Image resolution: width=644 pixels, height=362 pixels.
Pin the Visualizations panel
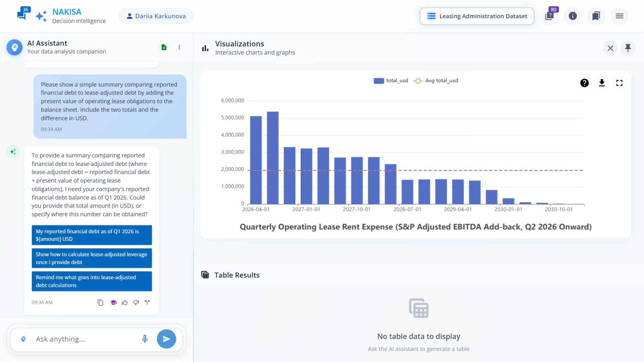coord(628,48)
